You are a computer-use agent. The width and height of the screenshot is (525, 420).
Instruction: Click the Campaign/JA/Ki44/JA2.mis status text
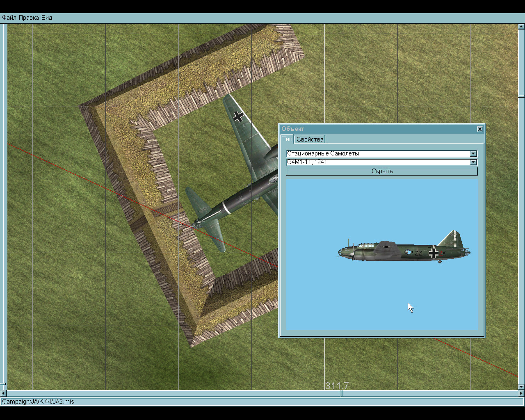(x=38, y=402)
